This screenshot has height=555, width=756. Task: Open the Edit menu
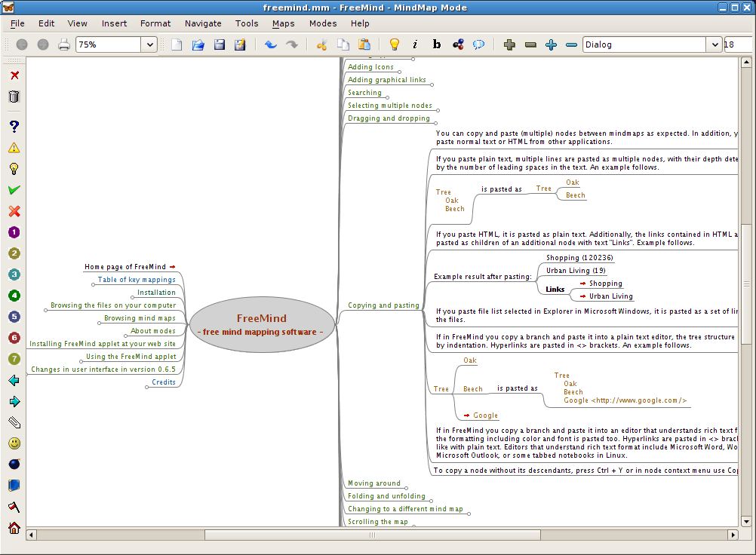click(46, 23)
